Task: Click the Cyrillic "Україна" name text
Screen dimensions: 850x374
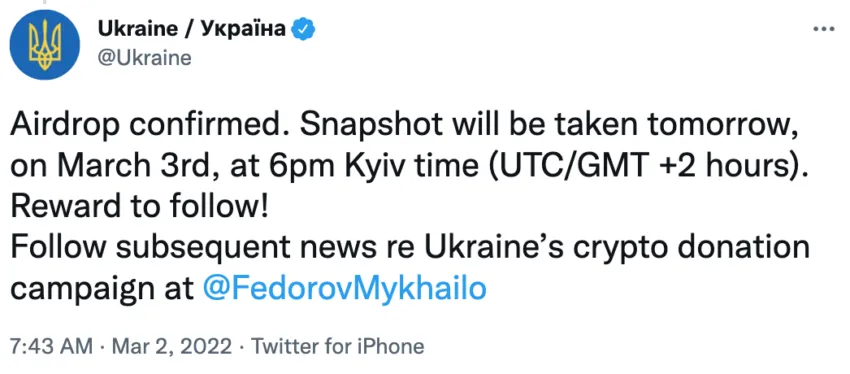Action: coord(244,29)
